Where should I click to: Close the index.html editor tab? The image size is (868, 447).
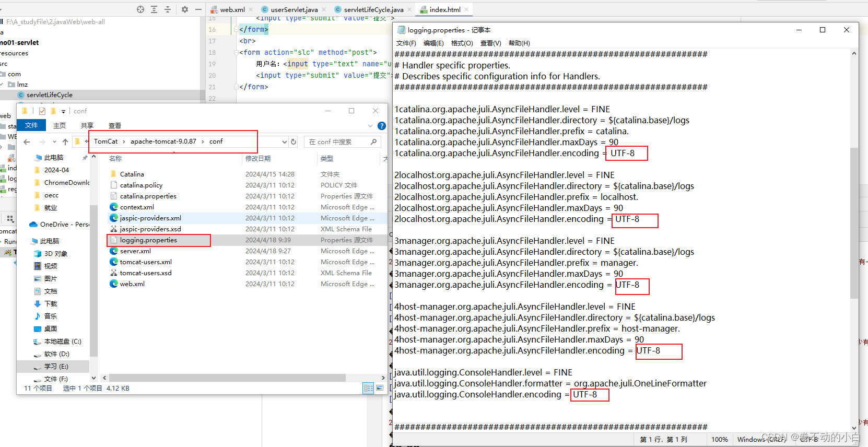[x=466, y=9]
